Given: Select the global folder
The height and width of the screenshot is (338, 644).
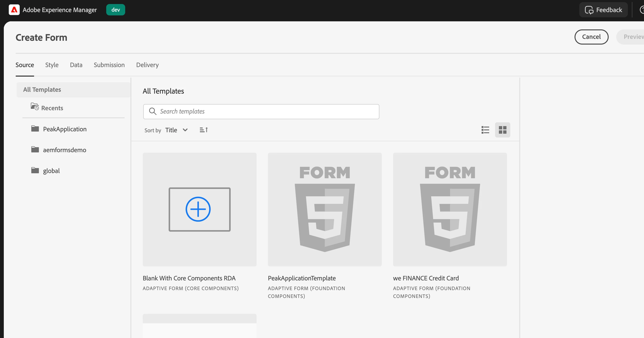Looking at the screenshot, I should [51, 171].
